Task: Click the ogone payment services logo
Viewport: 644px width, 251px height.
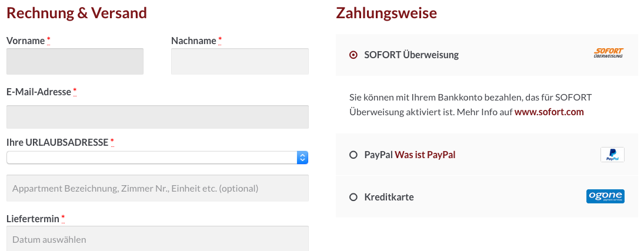Action: [x=605, y=196]
